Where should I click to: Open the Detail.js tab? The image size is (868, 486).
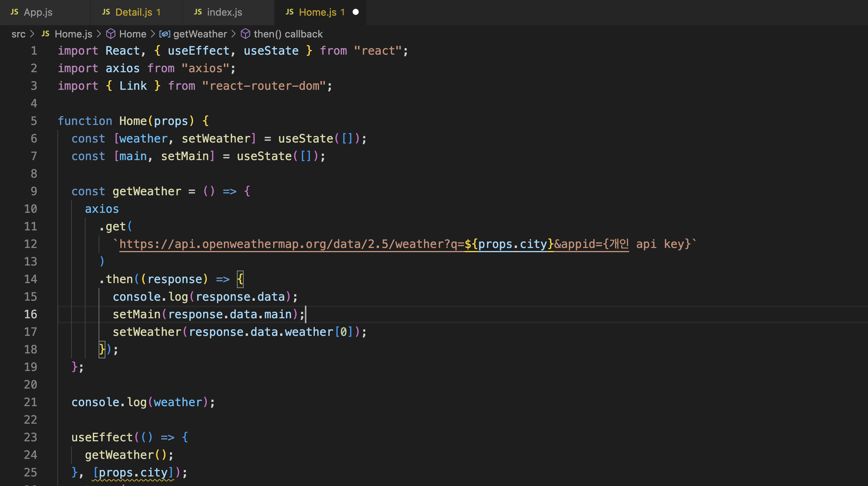(x=134, y=12)
